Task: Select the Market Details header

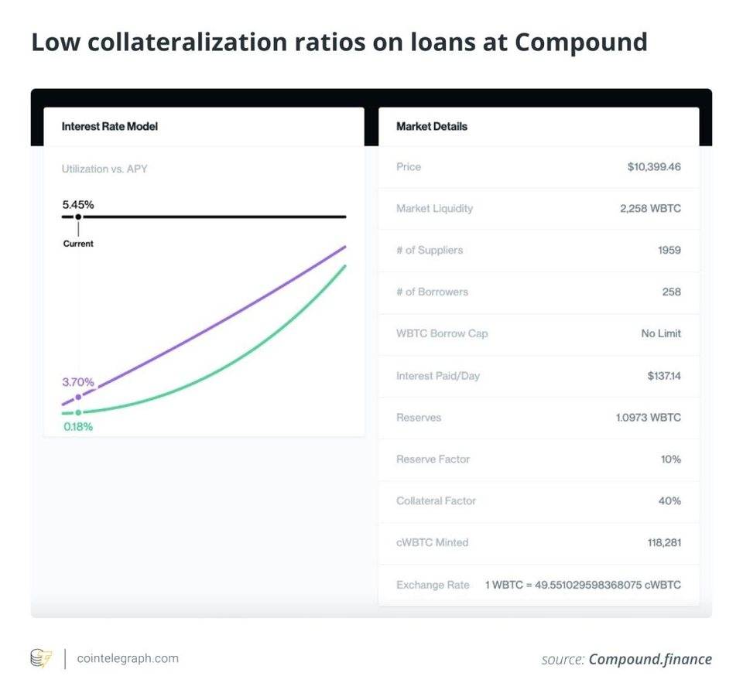Action: pos(432,126)
